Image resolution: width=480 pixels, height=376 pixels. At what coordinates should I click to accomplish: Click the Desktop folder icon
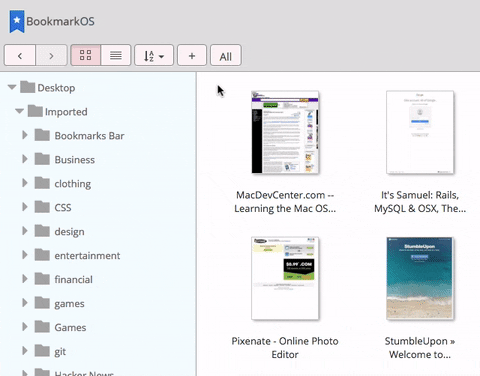tap(27, 87)
